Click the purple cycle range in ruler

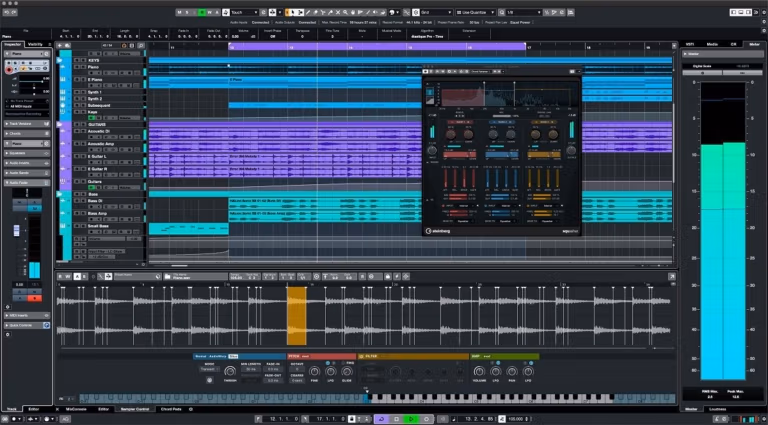point(377,47)
